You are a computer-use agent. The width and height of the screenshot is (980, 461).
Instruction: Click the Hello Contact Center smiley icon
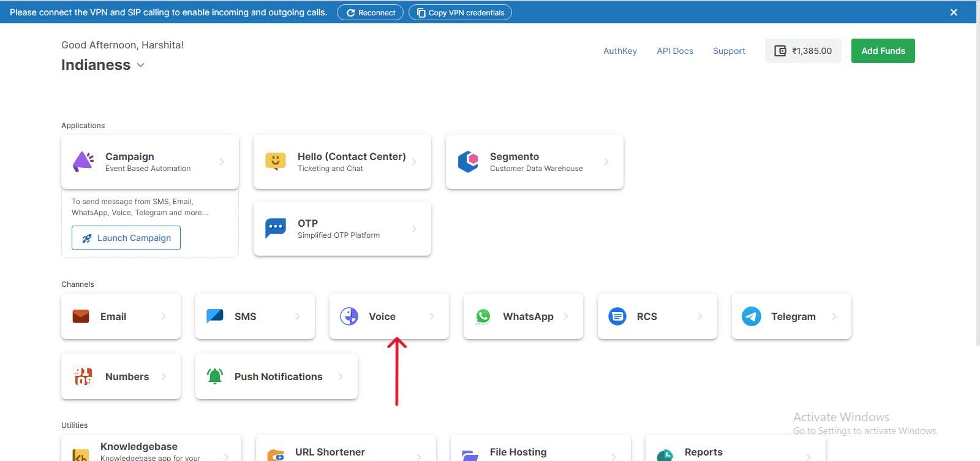point(276,161)
